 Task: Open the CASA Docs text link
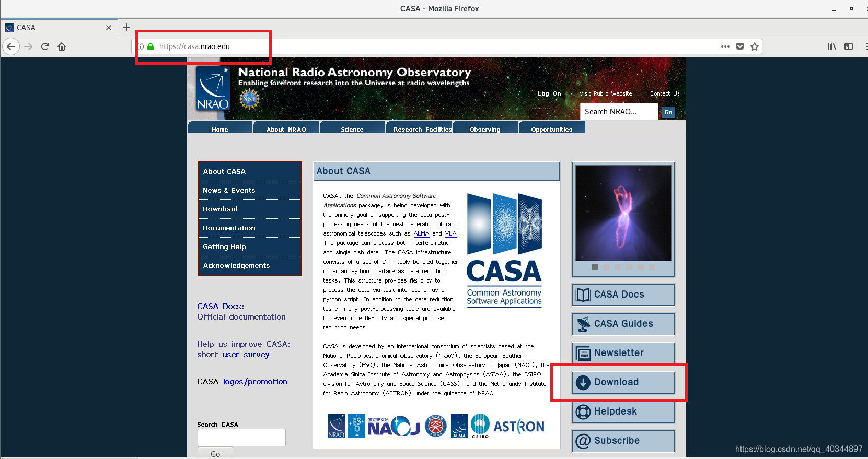(219, 307)
